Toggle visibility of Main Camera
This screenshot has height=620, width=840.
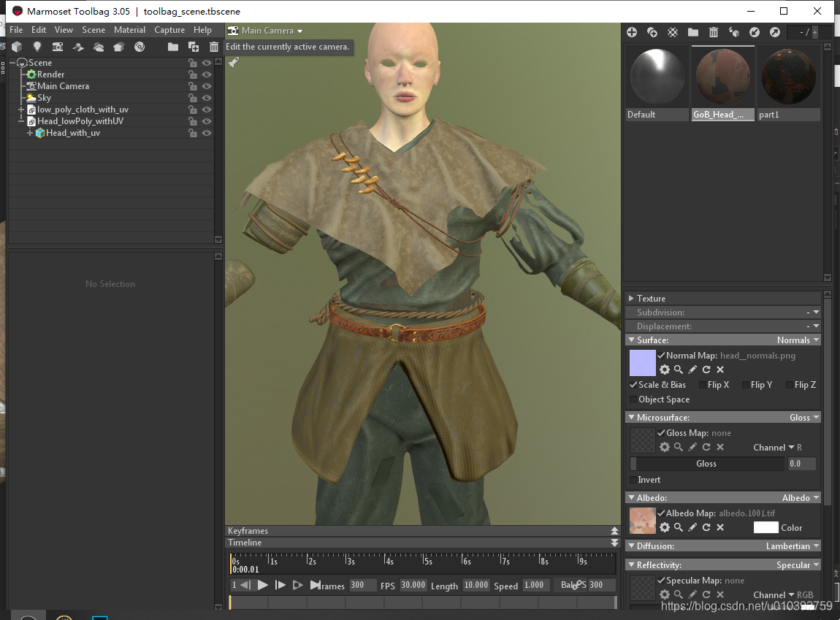click(206, 86)
